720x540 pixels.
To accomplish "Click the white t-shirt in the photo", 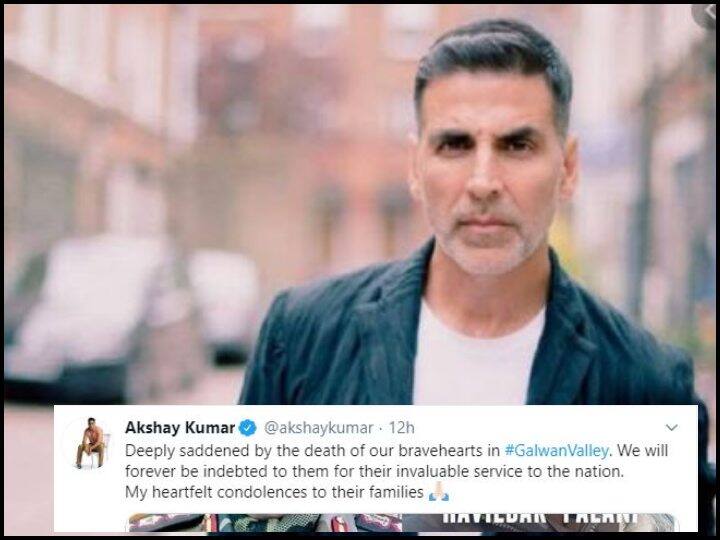I will click(478, 358).
